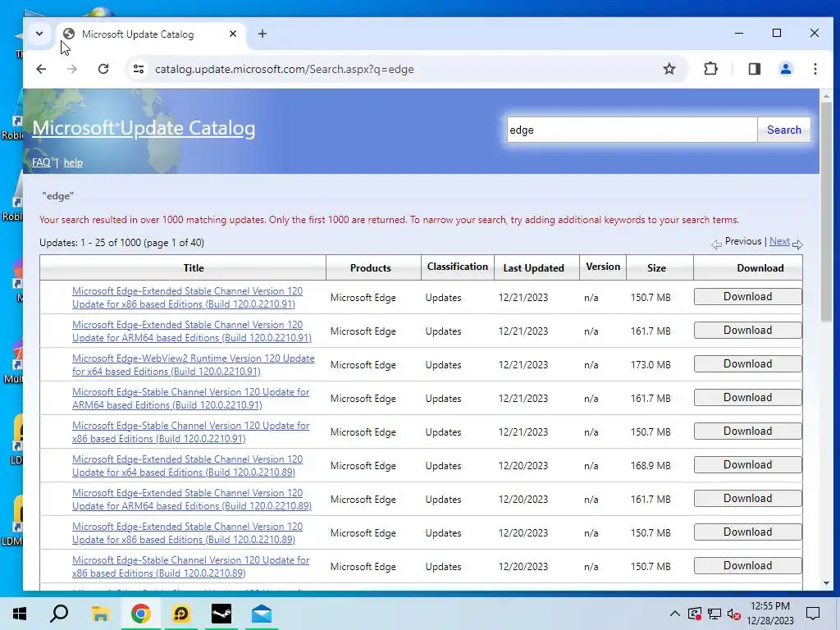This screenshot has width=840, height=630.
Task: Toggle the browser side panel
Action: coord(755,69)
